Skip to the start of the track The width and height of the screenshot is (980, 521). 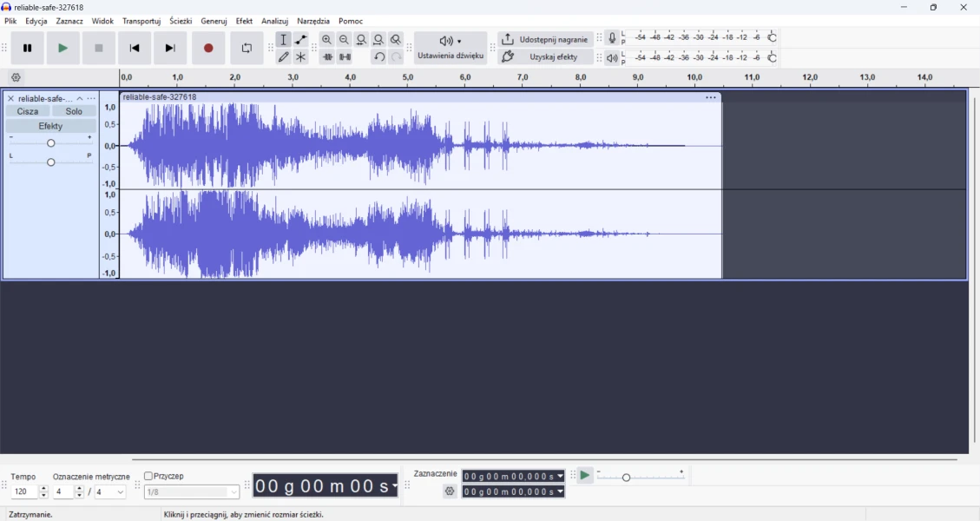tap(135, 49)
